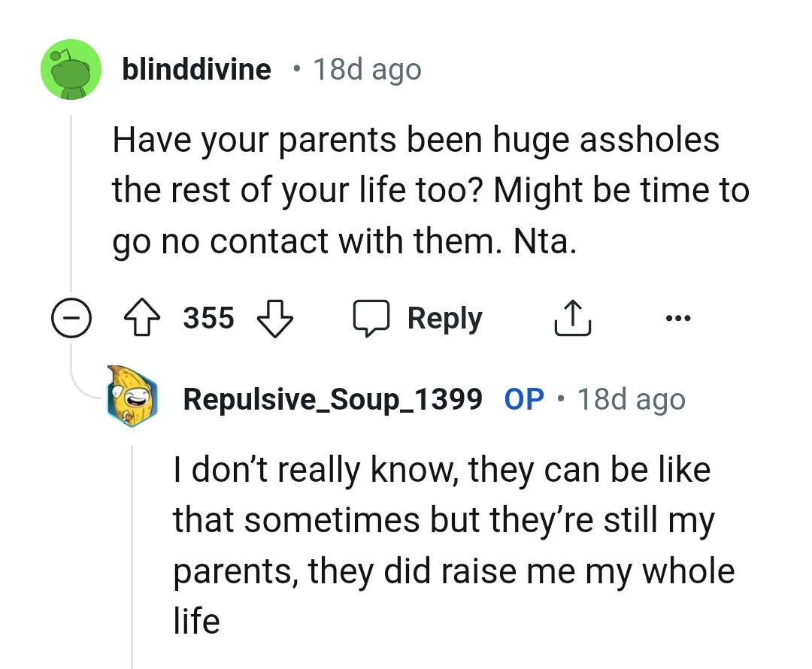Viewport: 812px width, 669px height.
Task: Upvote blinddivine's comment
Action: (x=141, y=317)
